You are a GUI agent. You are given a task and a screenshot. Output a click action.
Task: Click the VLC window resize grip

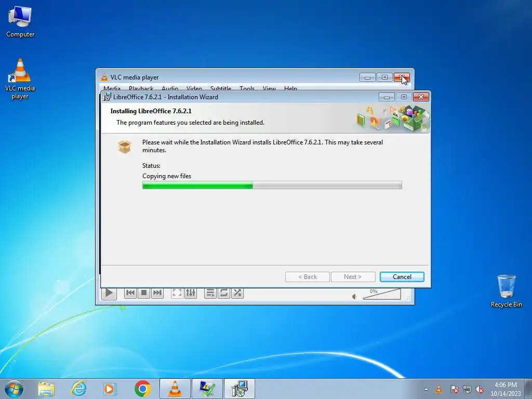tap(408, 298)
